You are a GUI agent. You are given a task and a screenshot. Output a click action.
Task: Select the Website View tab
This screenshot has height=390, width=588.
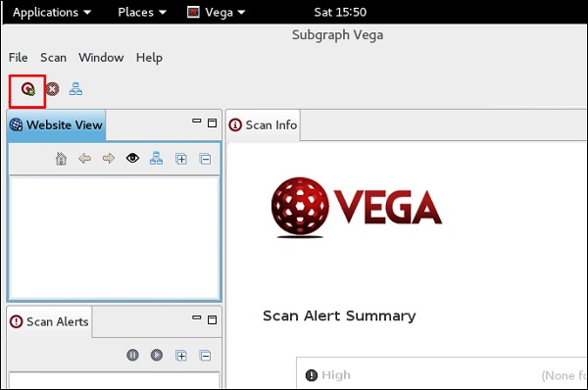click(x=56, y=124)
